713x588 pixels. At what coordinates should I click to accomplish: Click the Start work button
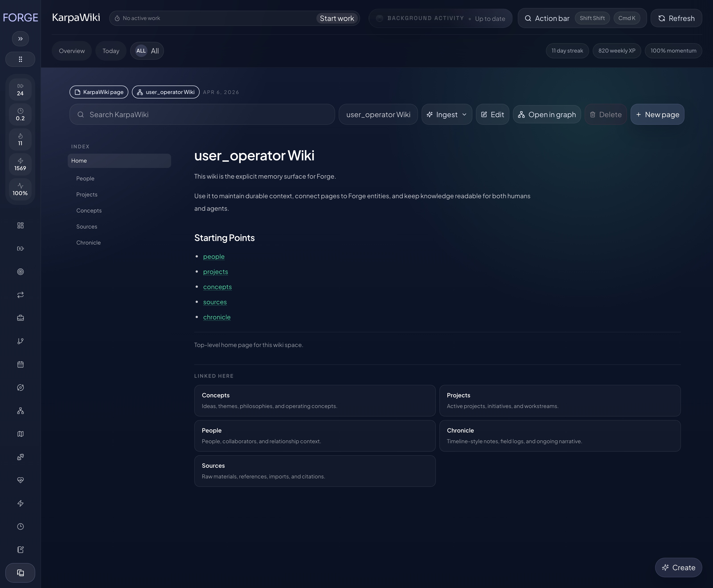[336, 18]
